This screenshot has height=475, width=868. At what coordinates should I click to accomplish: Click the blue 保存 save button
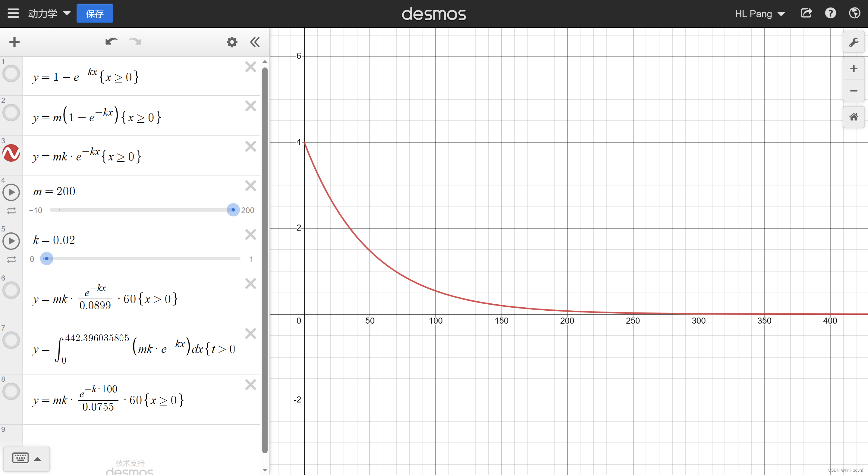click(x=95, y=14)
